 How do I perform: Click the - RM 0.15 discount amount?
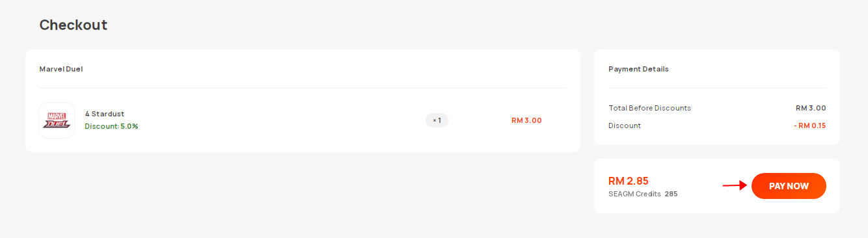(810, 126)
